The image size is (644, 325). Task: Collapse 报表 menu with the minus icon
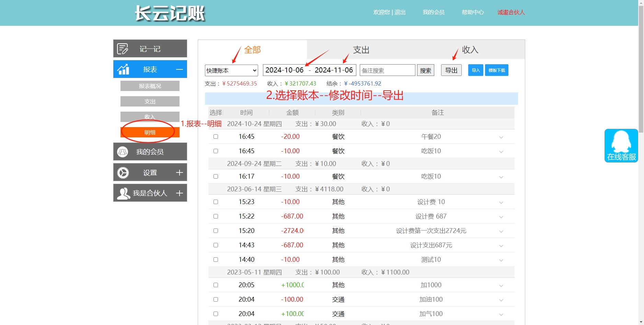(x=179, y=69)
